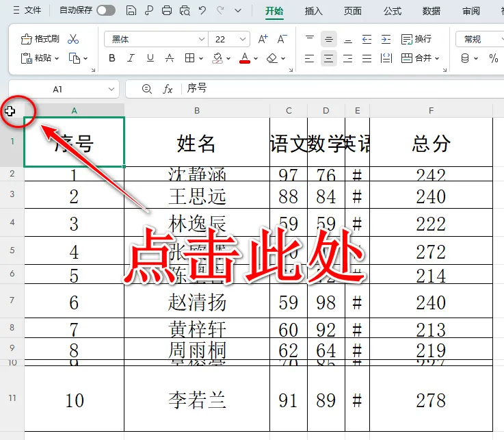Open the 文件 menu
The image size is (504, 440).
[27, 10]
